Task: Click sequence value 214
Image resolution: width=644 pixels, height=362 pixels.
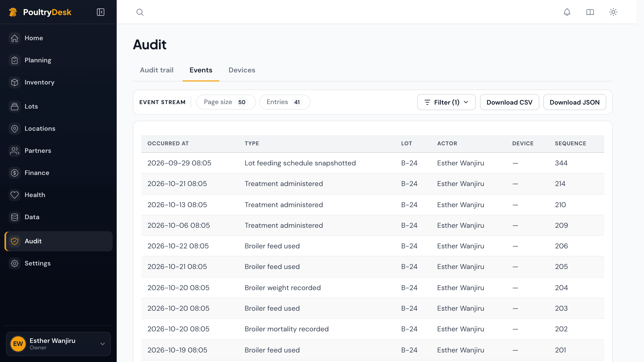Action: pyautogui.click(x=560, y=184)
